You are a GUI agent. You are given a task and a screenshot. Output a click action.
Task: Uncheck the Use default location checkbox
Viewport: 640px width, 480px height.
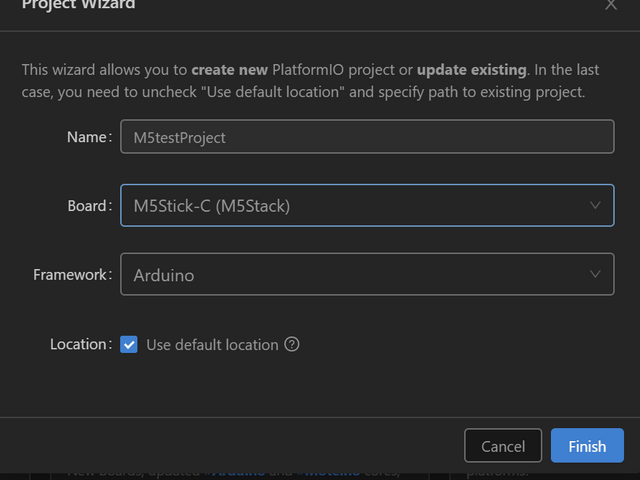[129, 344]
